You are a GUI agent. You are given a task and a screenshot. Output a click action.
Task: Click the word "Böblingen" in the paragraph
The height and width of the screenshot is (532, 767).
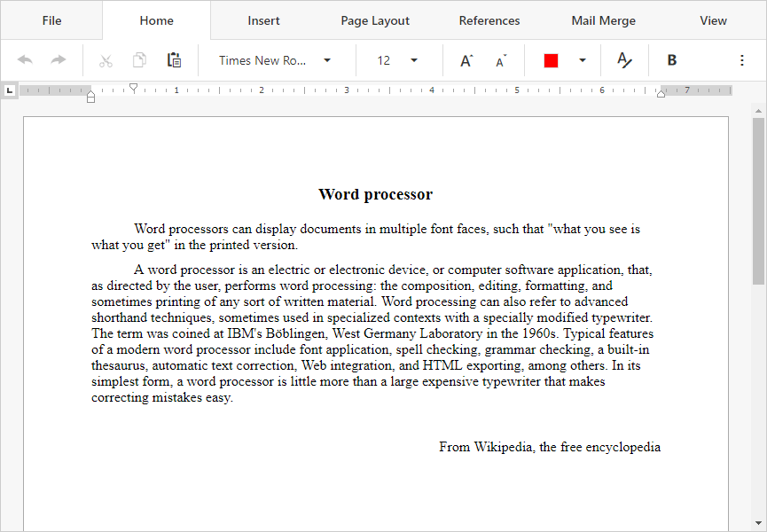pos(295,333)
